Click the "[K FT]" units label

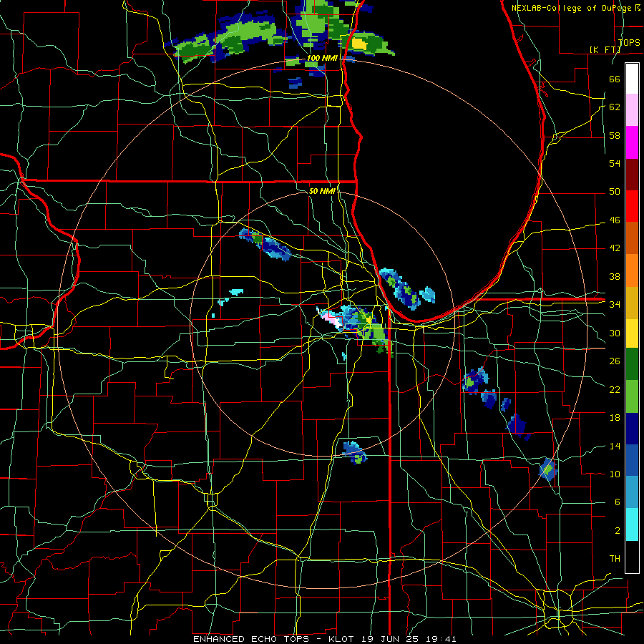[x=605, y=49]
